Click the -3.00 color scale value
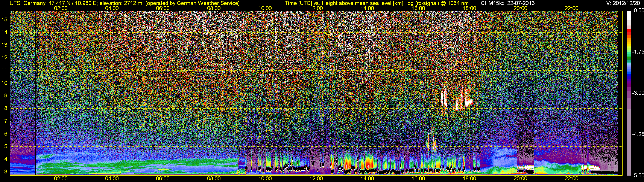 (638, 93)
